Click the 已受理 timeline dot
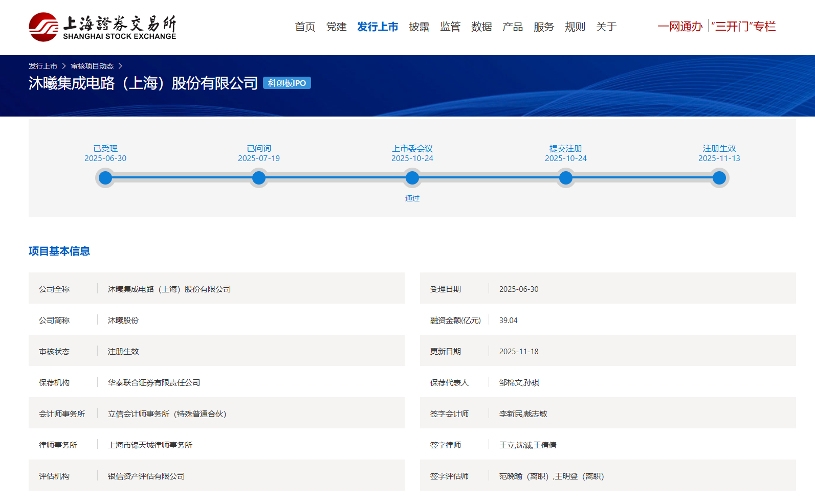815x504 pixels. (x=105, y=178)
